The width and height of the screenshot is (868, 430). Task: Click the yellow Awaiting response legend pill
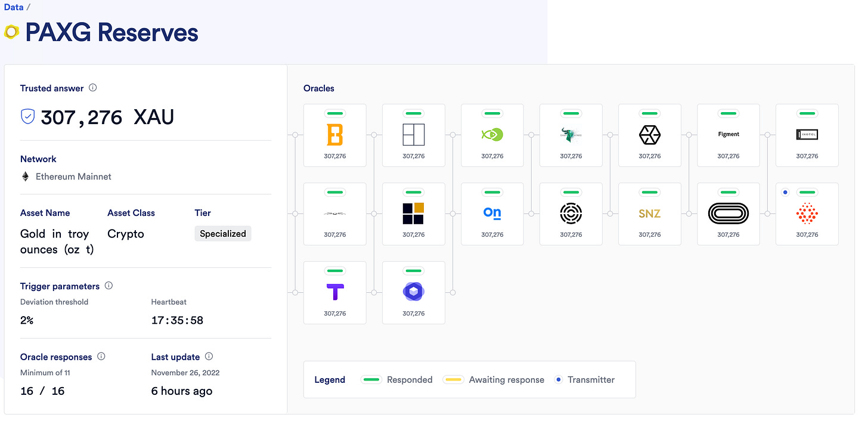point(454,379)
